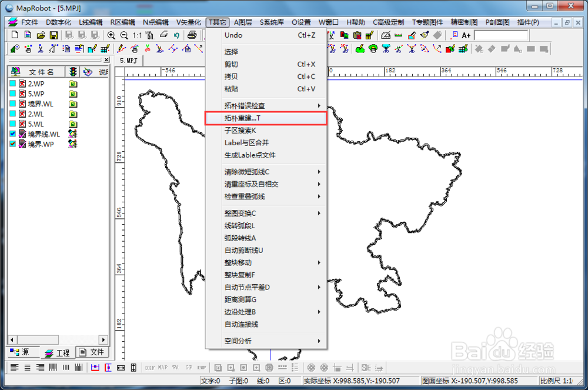Click the 文件名 column header
The width and height of the screenshot is (588, 390).
(x=36, y=72)
